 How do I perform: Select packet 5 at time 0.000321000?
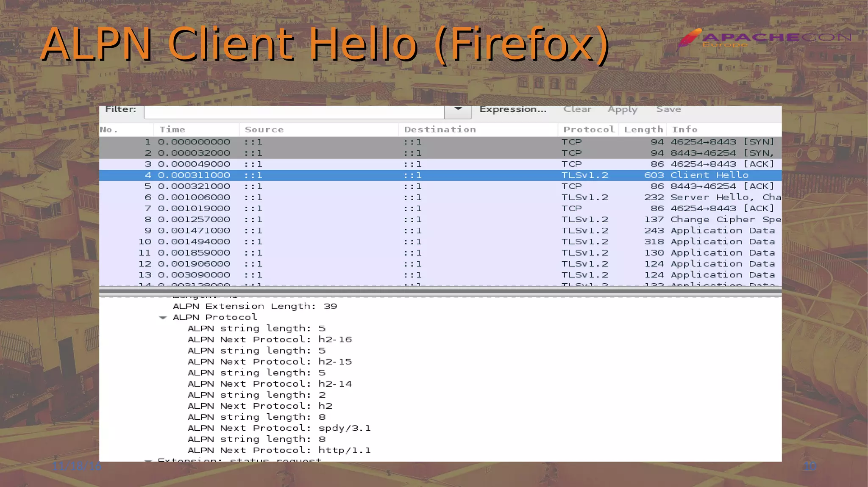pyautogui.click(x=440, y=186)
